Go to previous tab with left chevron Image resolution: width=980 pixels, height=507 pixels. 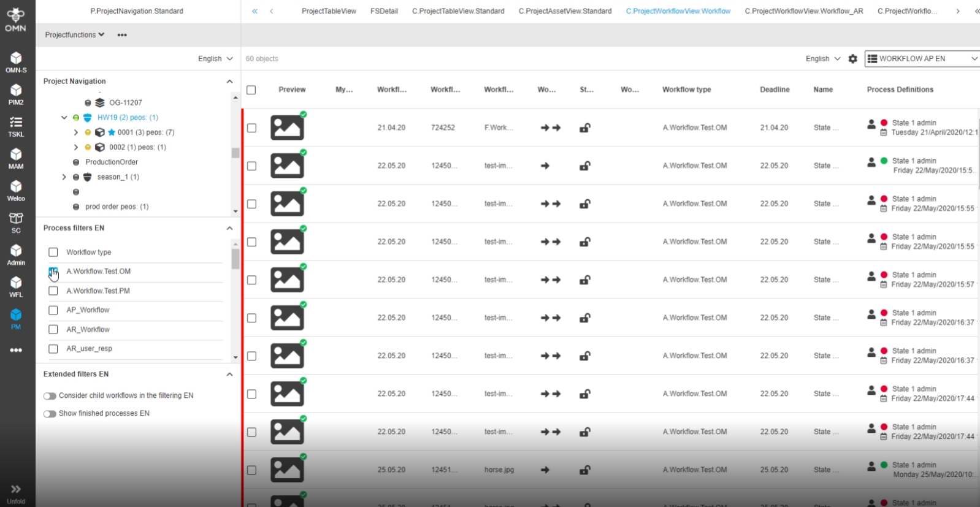pos(271,11)
